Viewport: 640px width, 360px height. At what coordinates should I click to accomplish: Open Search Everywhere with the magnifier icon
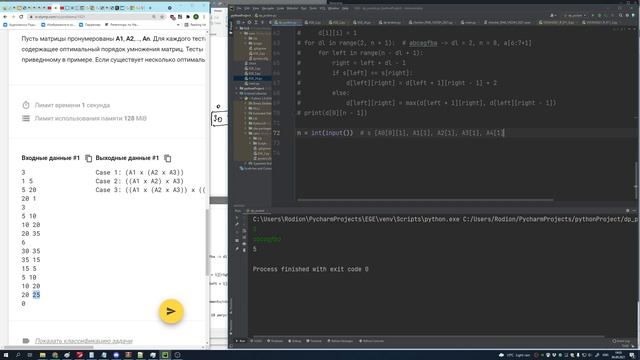pyautogui.click(x=621, y=16)
